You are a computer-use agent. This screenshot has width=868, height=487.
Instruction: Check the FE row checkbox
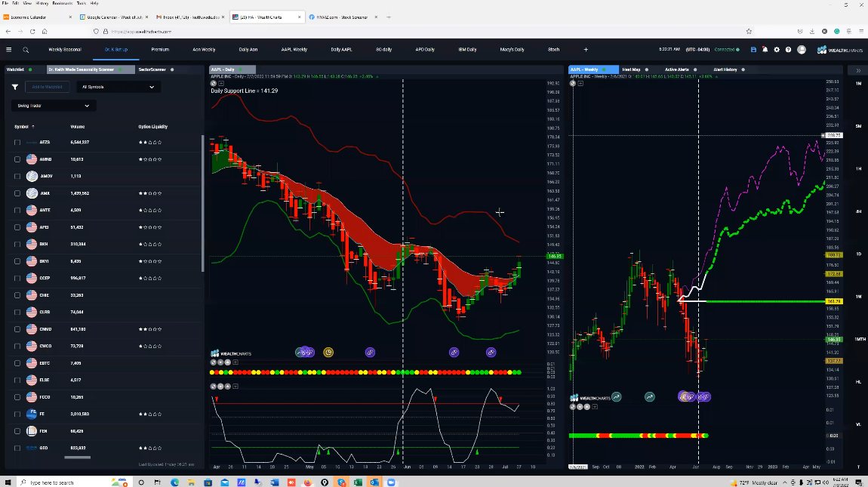tap(17, 414)
